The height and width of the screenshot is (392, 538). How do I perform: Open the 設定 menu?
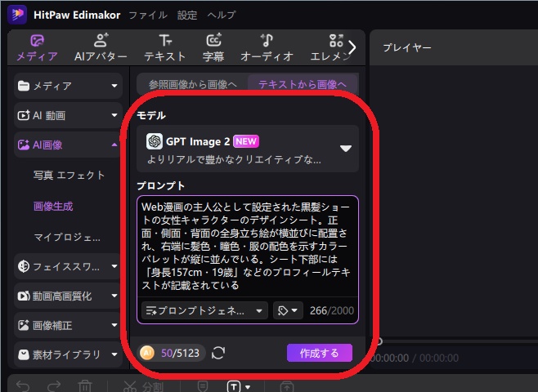click(187, 15)
